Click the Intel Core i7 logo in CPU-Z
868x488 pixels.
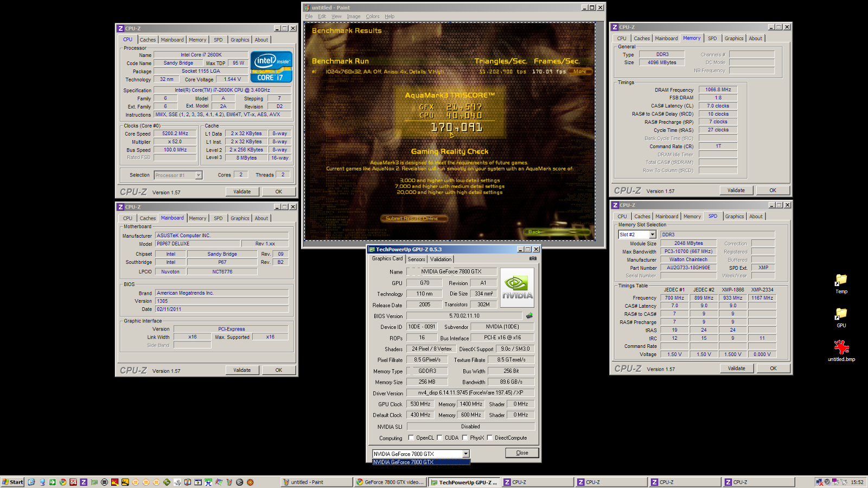[x=271, y=67]
